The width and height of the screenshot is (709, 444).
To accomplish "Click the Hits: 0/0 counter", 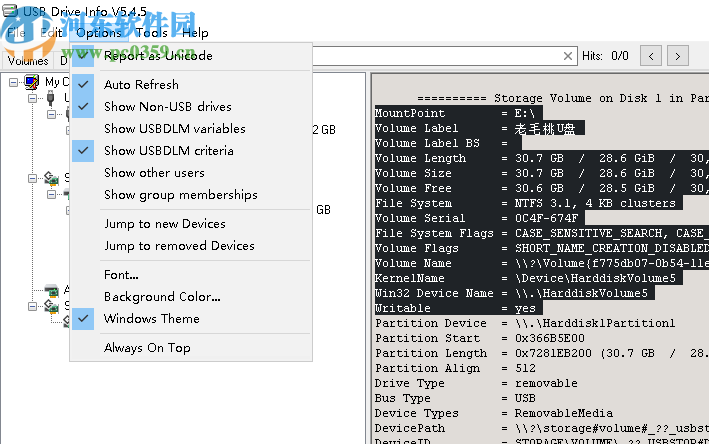I will (x=605, y=56).
